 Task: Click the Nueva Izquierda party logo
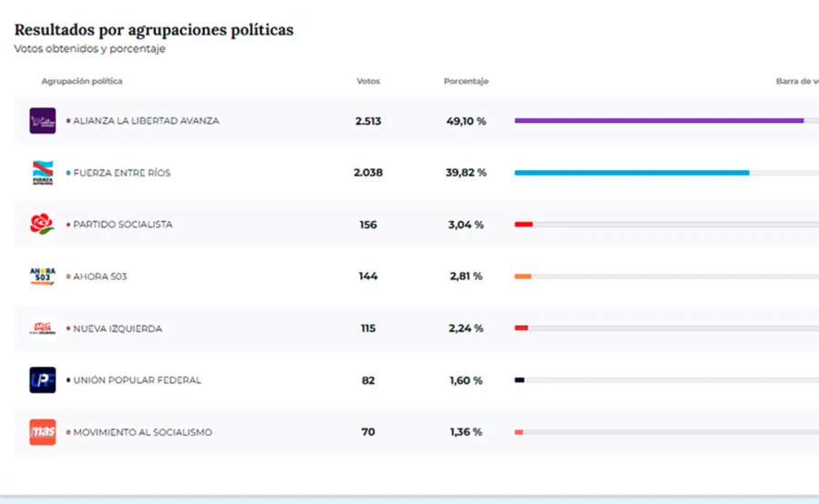pyautogui.click(x=42, y=328)
